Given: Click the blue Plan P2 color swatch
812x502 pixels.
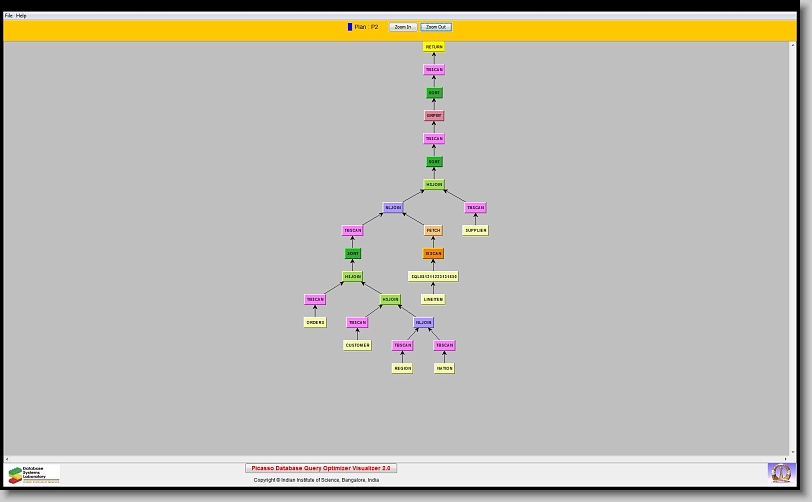Looking at the screenshot, I should coord(350,27).
